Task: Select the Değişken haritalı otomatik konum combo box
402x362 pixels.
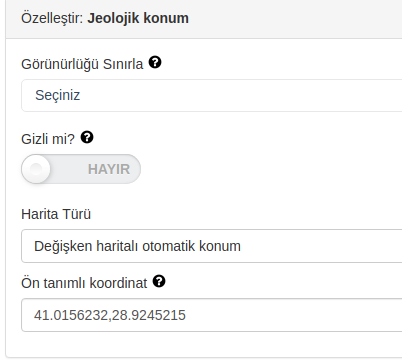Action: 212,246
